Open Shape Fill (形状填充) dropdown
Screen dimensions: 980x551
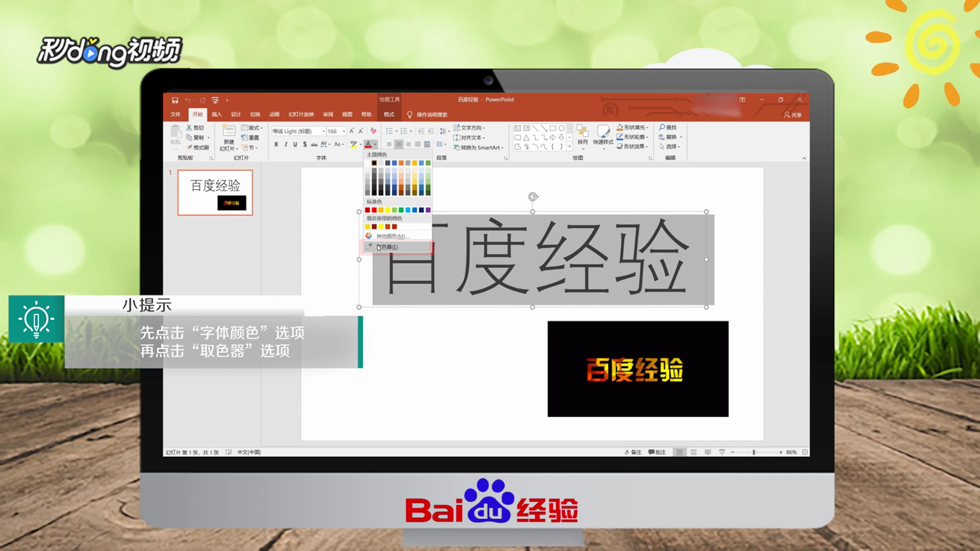(632, 127)
